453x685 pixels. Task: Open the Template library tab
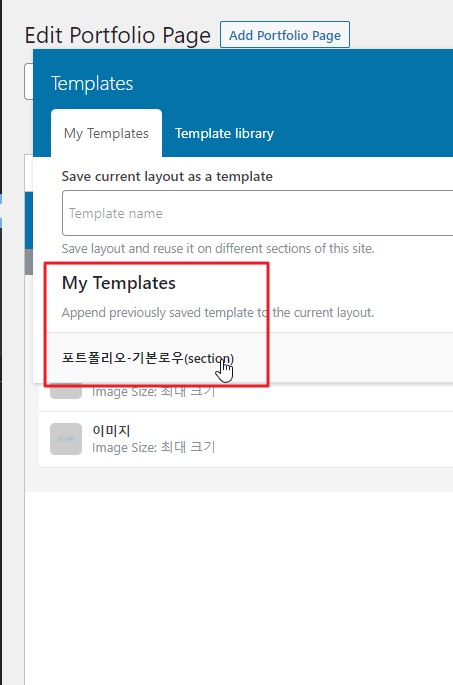tap(225, 133)
